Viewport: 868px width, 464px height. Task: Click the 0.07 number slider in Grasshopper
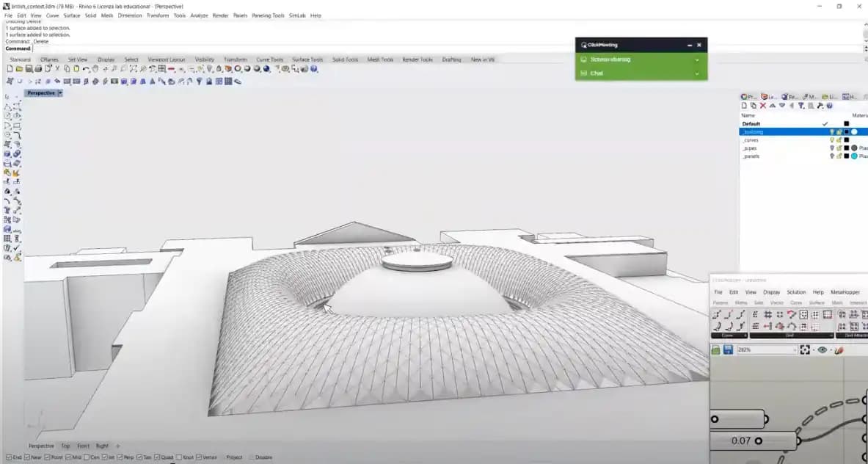754,441
